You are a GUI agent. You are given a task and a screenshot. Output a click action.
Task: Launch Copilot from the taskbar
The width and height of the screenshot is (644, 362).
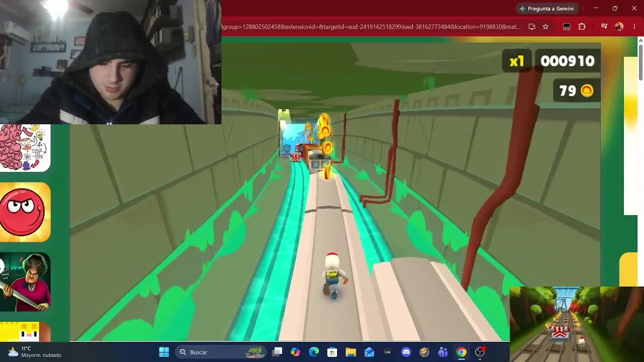tap(295, 352)
